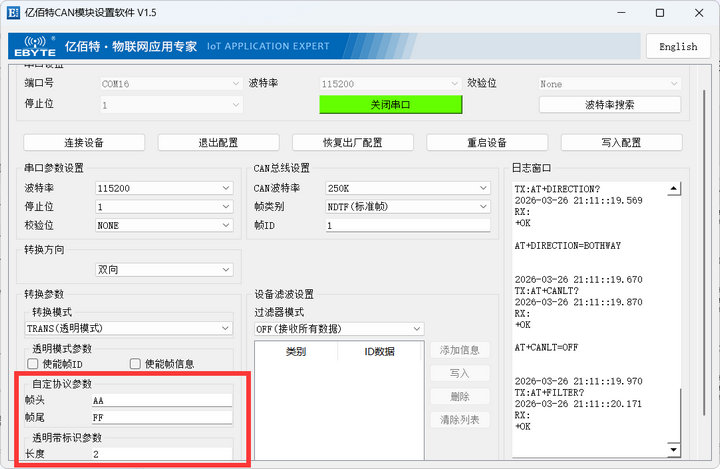Viewport: 720px width, 469px height.
Task: Click the app icon in the title bar
Action: pos(13,13)
